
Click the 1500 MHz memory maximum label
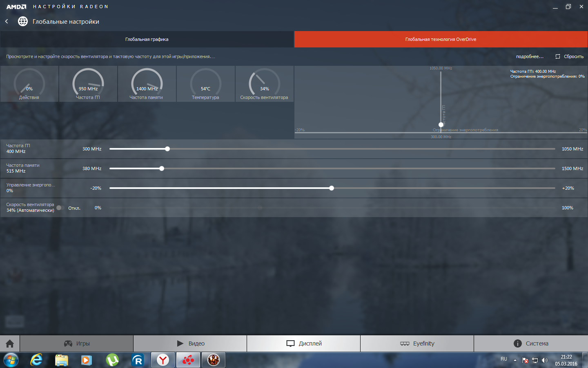click(572, 168)
